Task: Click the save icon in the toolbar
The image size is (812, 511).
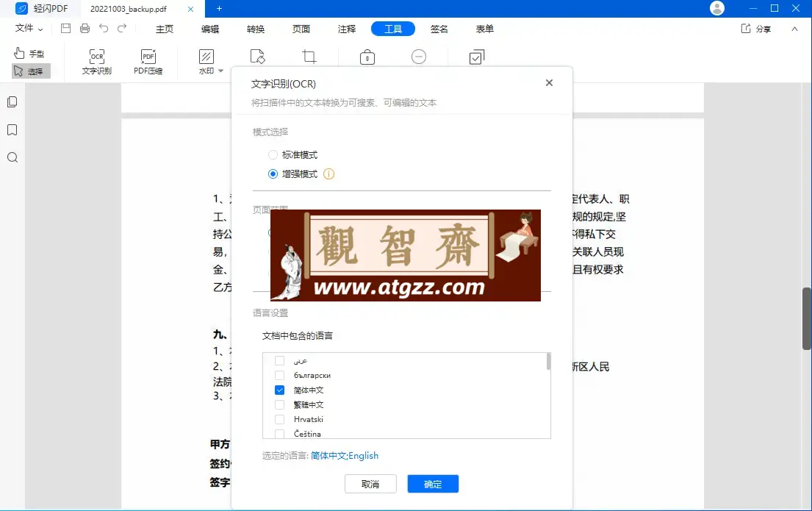Action: click(65, 29)
